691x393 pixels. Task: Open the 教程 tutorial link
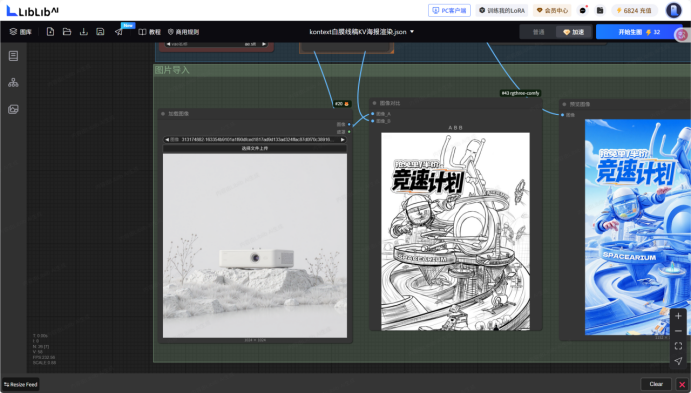(149, 32)
